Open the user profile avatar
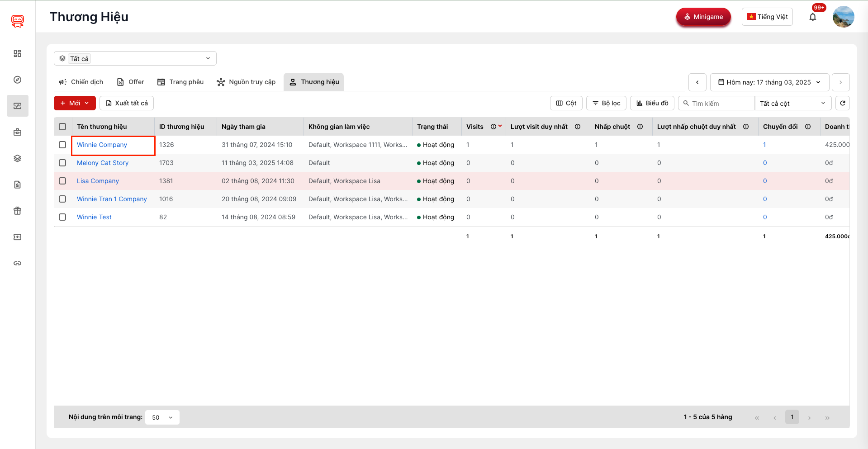This screenshot has width=868, height=449. [x=843, y=17]
